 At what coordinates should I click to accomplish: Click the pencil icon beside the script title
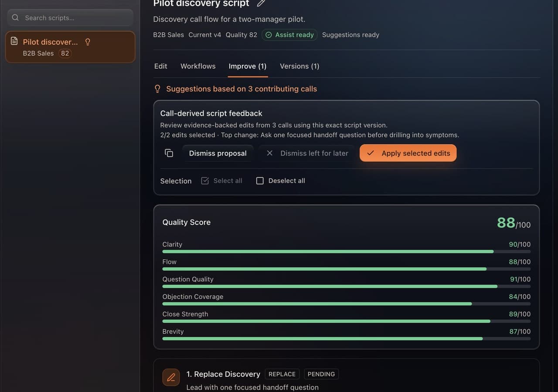(261, 3)
